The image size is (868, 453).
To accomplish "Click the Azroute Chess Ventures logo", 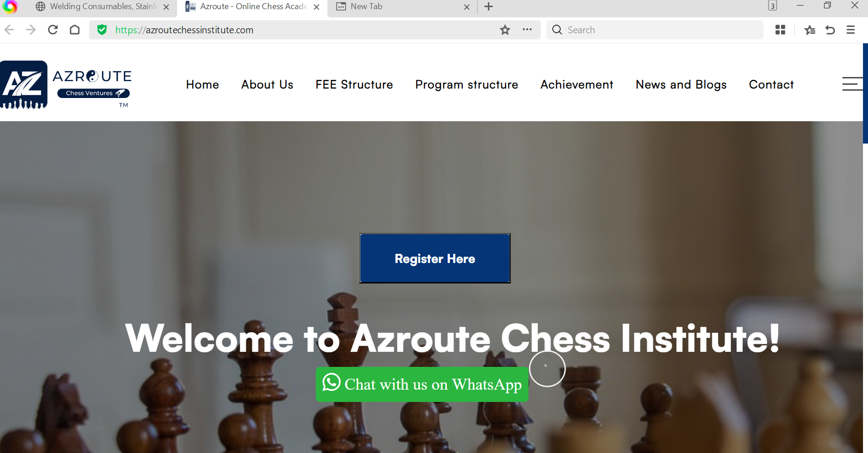I will click(66, 85).
